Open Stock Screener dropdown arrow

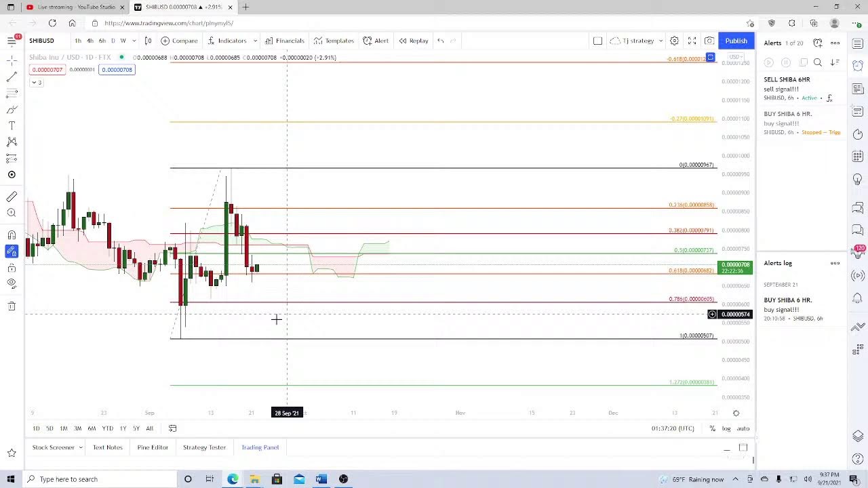pyautogui.click(x=80, y=447)
